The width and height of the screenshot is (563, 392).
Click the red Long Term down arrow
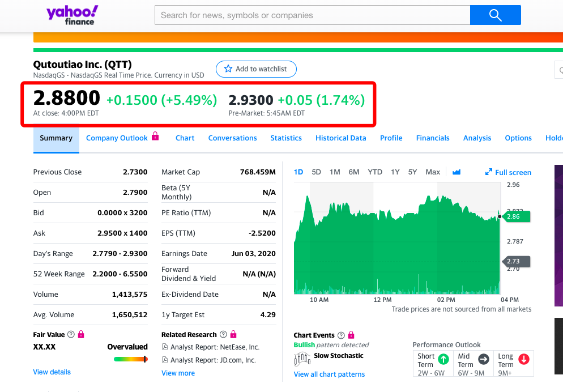tap(523, 359)
